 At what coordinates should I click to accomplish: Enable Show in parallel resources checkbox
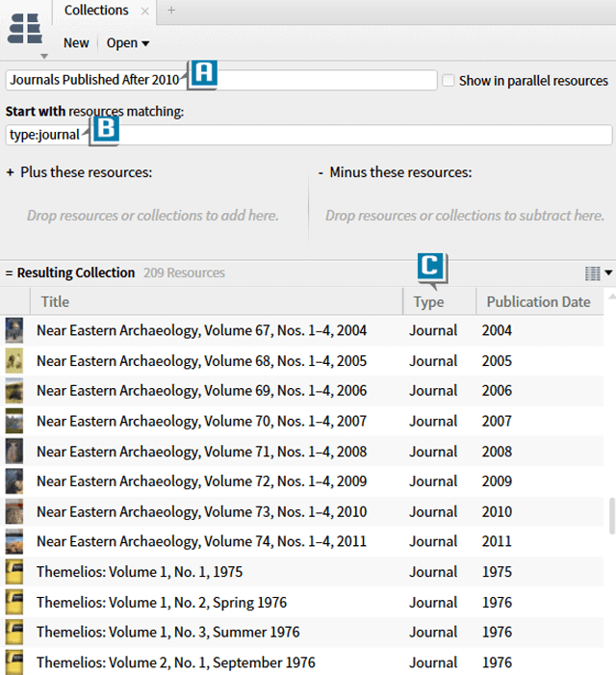pos(449,81)
